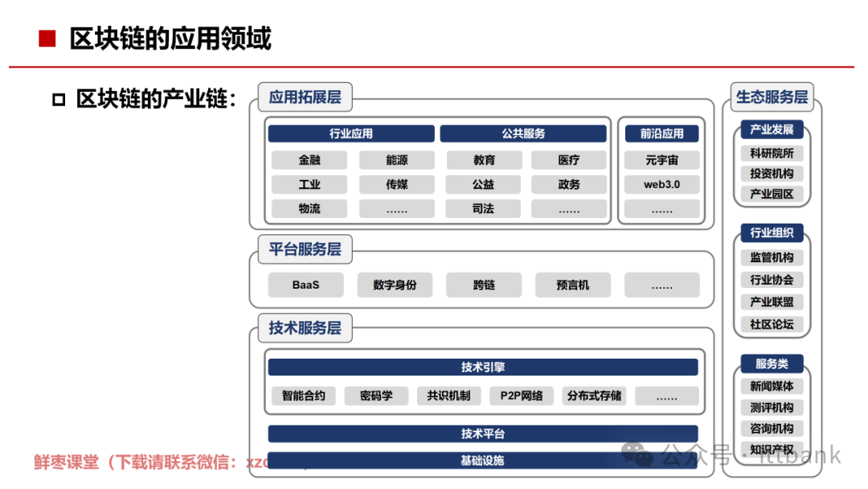Screen dimensions: 868x489
Task: Select the P2P网络 block
Action: click(x=521, y=395)
